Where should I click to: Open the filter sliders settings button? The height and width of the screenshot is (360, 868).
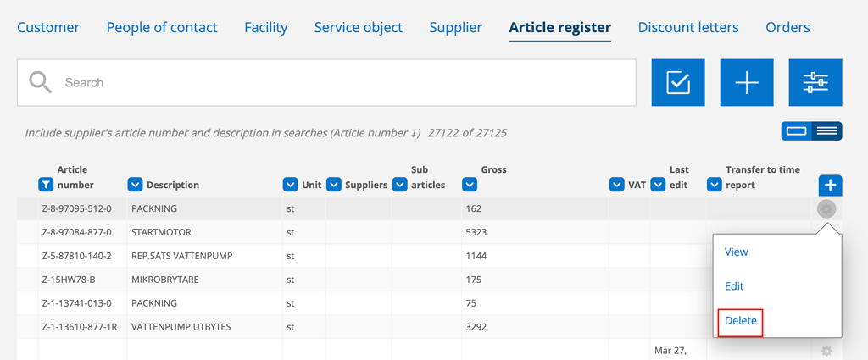click(815, 82)
